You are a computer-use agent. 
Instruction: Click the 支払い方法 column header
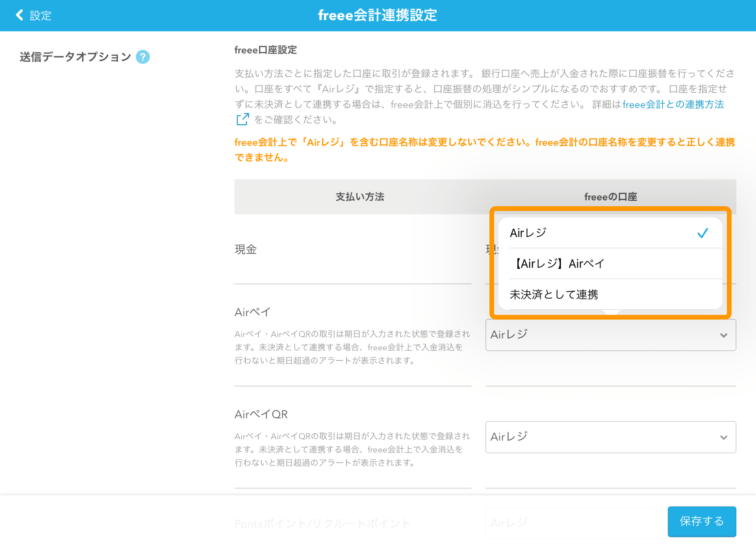359,197
